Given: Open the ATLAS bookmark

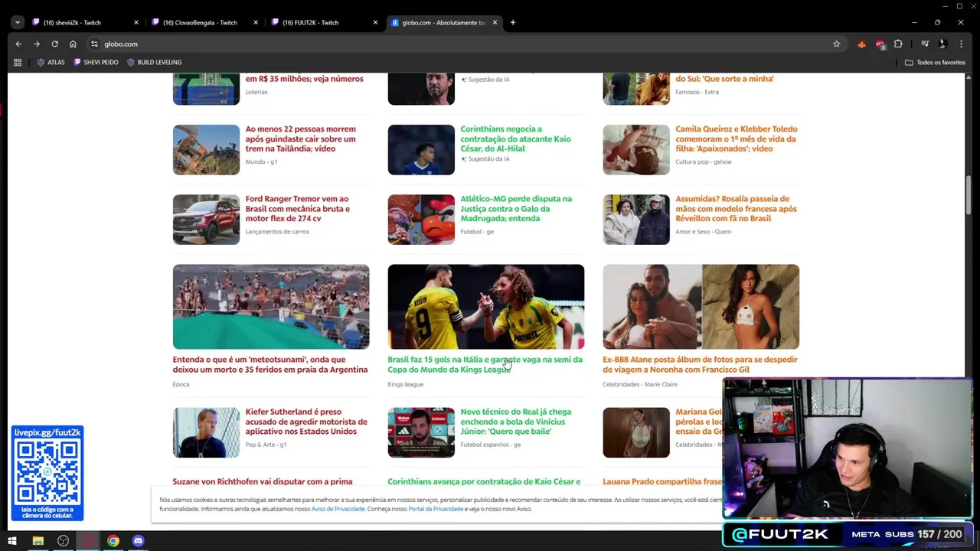Looking at the screenshot, I should tap(51, 62).
